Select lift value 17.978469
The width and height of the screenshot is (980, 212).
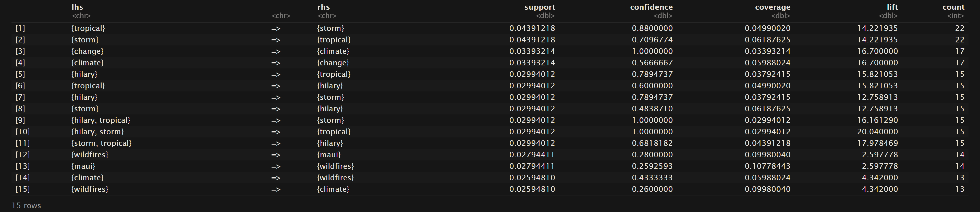click(x=877, y=143)
